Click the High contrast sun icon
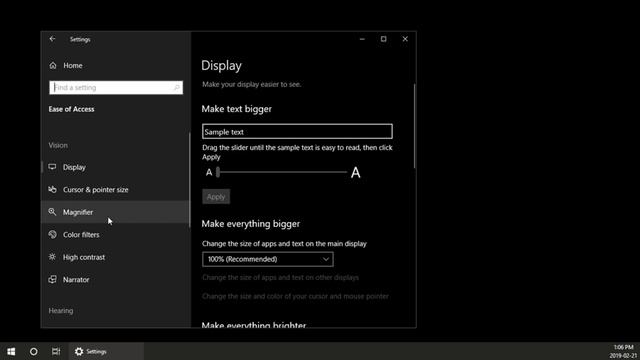Image resolution: width=640 pixels, height=360 pixels. coord(52,257)
